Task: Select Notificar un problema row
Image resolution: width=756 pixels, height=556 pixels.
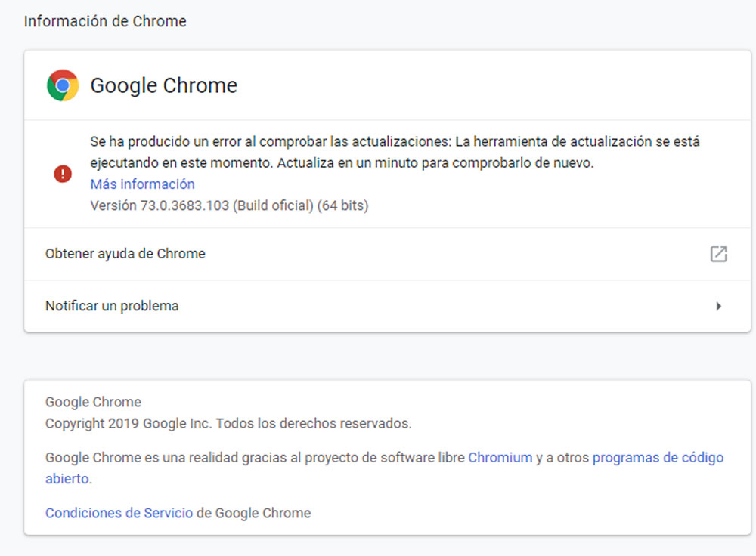Action: (x=387, y=306)
